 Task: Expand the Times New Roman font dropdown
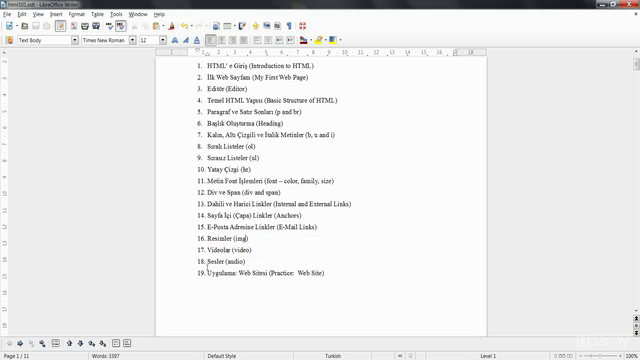pos(133,40)
